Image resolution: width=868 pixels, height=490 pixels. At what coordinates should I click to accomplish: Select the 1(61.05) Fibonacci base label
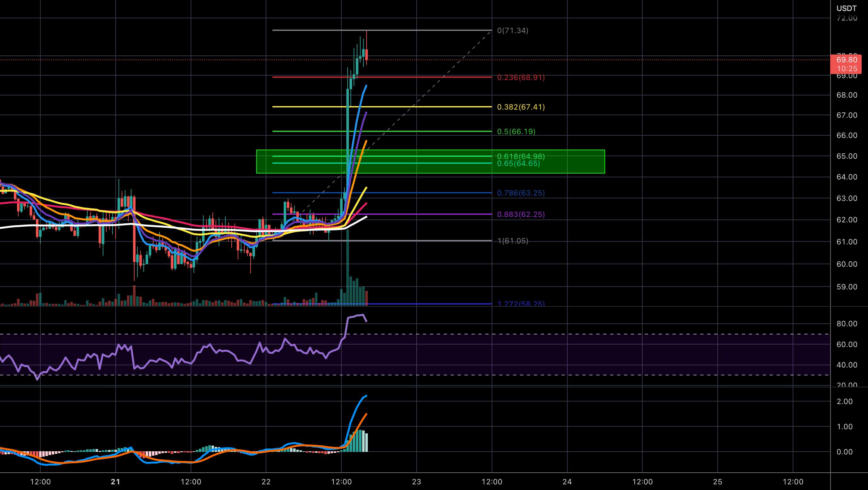point(512,241)
